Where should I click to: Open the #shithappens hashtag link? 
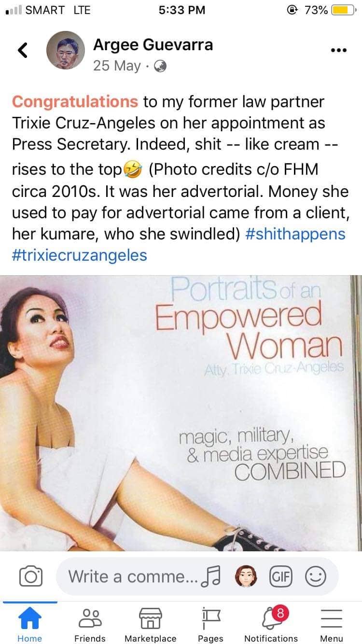pyautogui.click(x=295, y=234)
